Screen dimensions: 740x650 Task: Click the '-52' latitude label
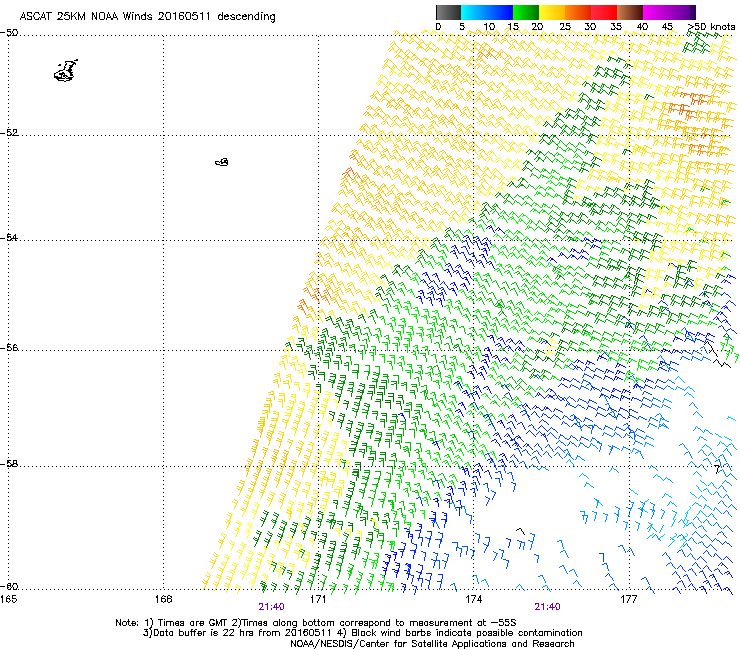click(x=9, y=133)
